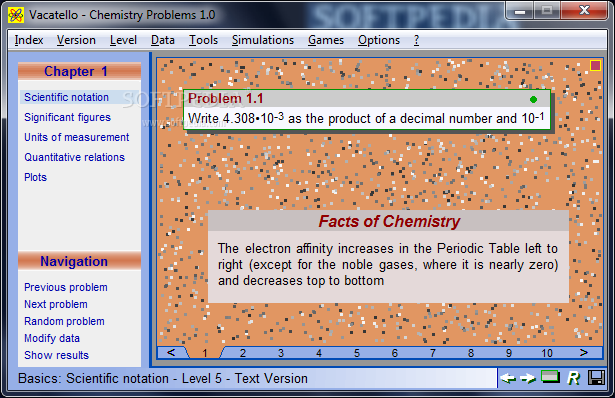Switch to problem tab 5
615x398 pixels.
point(357,353)
